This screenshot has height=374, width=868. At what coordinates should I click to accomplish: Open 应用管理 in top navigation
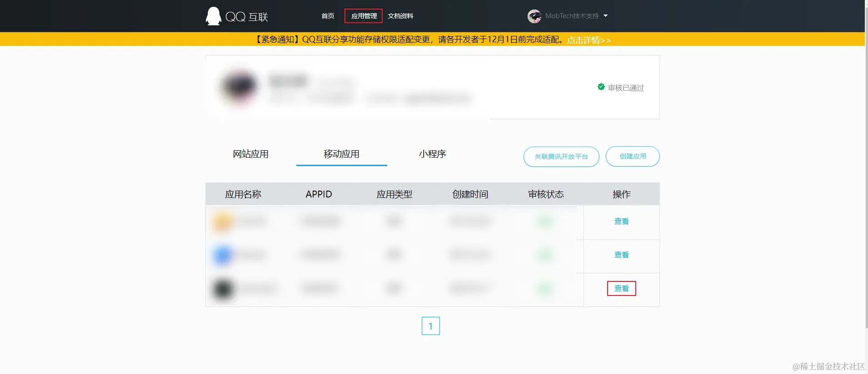(x=364, y=16)
